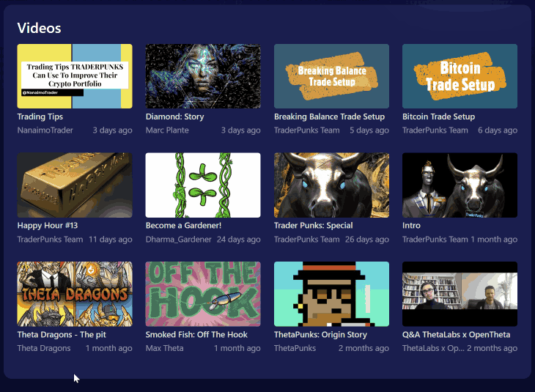Click the 'Videos' section heading
535x392 pixels.
click(x=40, y=28)
